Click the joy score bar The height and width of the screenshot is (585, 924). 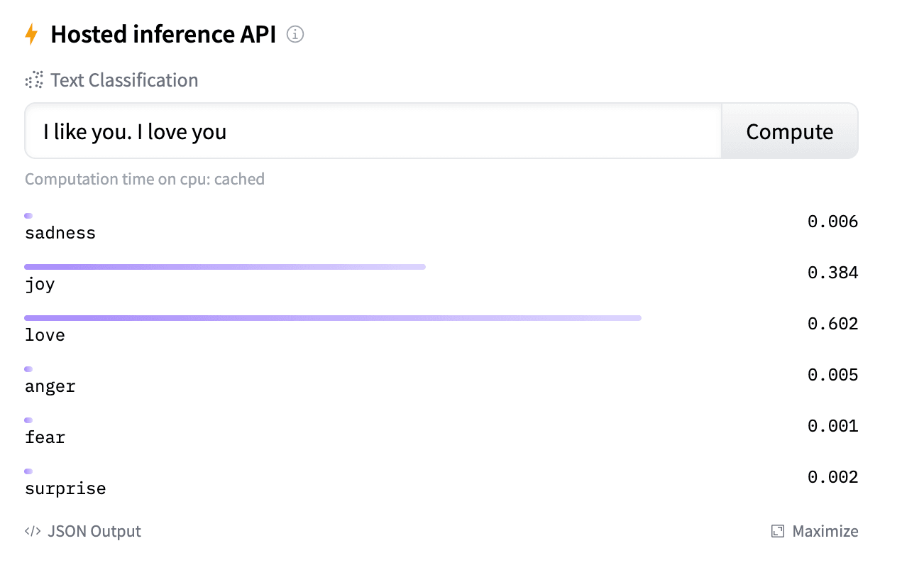click(x=225, y=267)
